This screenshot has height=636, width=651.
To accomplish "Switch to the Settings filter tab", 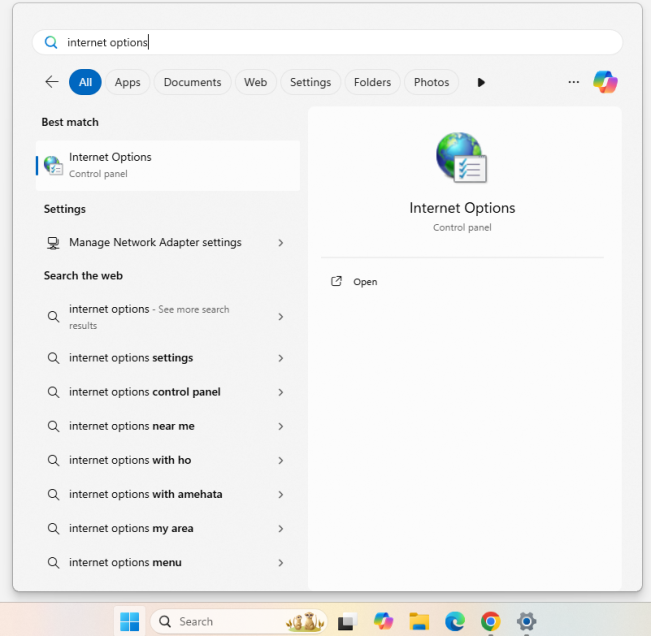I will coord(310,82).
